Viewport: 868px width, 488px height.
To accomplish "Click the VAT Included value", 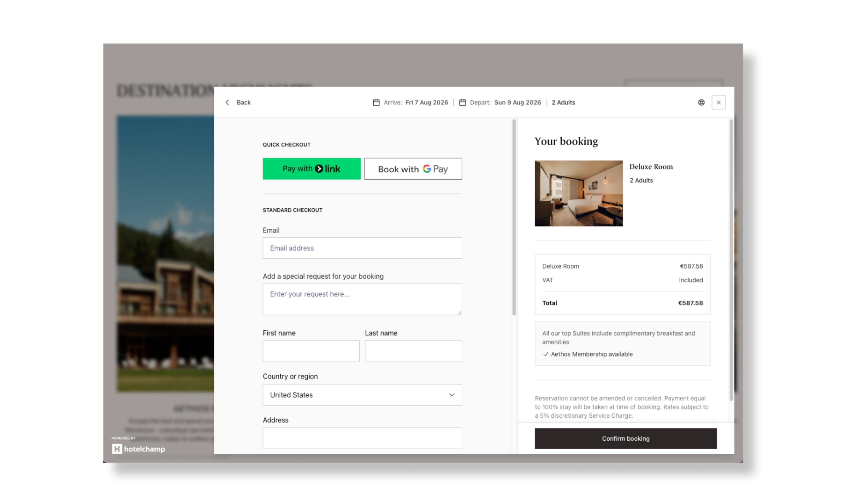I will pyautogui.click(x=691, y=280).
